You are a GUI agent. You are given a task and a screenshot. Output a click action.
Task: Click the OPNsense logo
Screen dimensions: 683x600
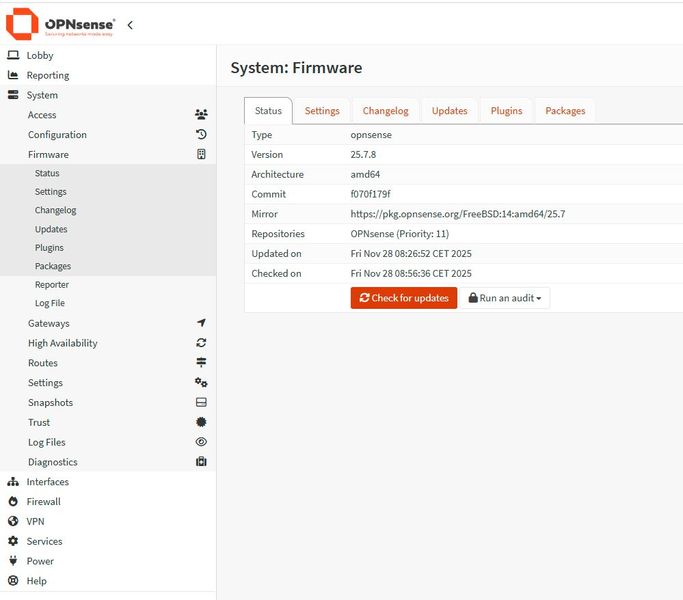click(61, 24)
